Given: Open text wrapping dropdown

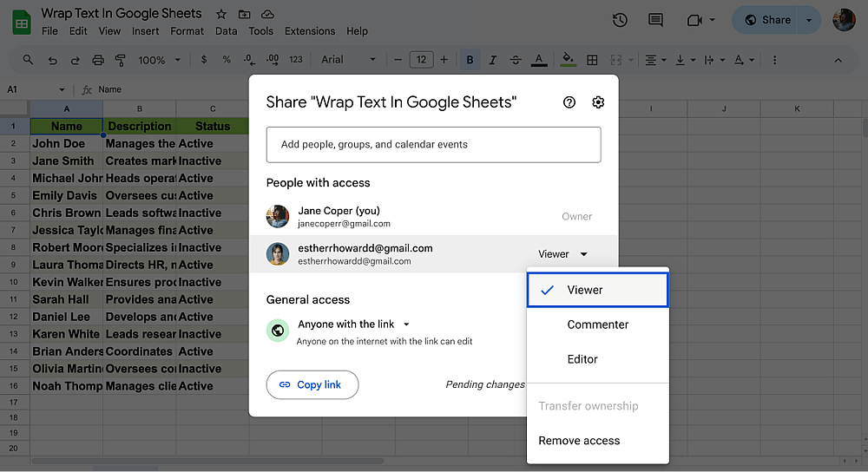Looking at the screenshot, I should (714, 60).
